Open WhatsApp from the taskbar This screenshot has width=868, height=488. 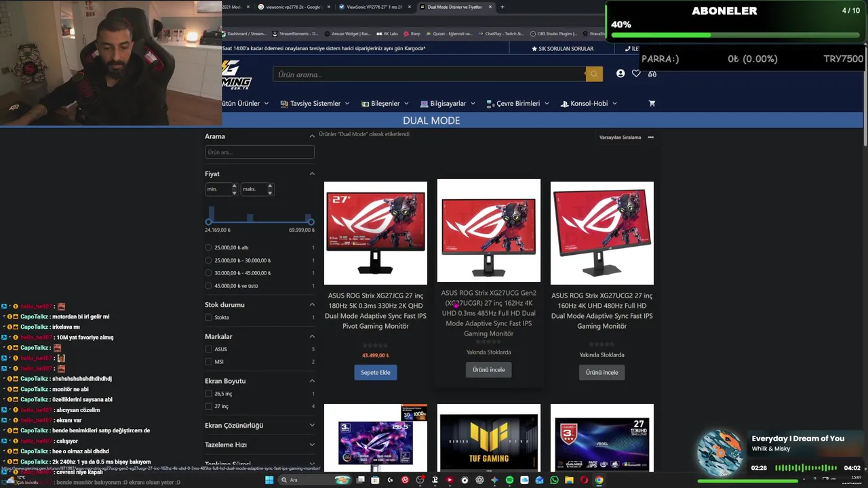(x=554, y=480)
